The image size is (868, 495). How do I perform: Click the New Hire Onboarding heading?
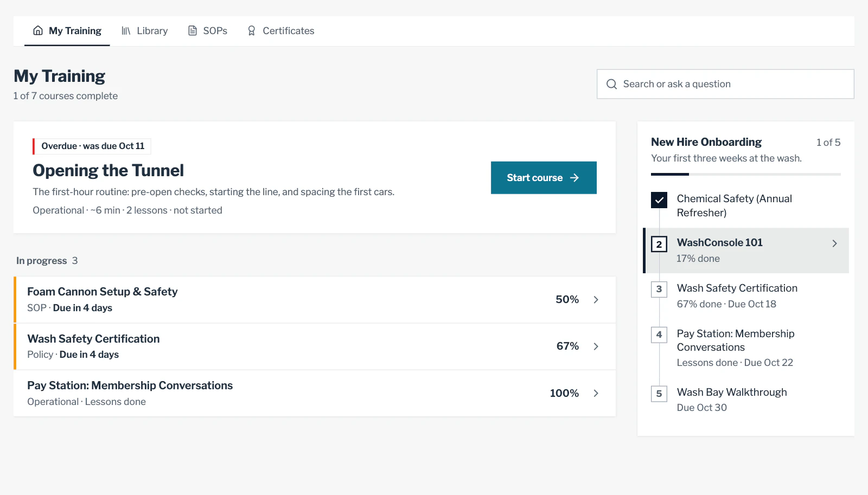[706, 142]
